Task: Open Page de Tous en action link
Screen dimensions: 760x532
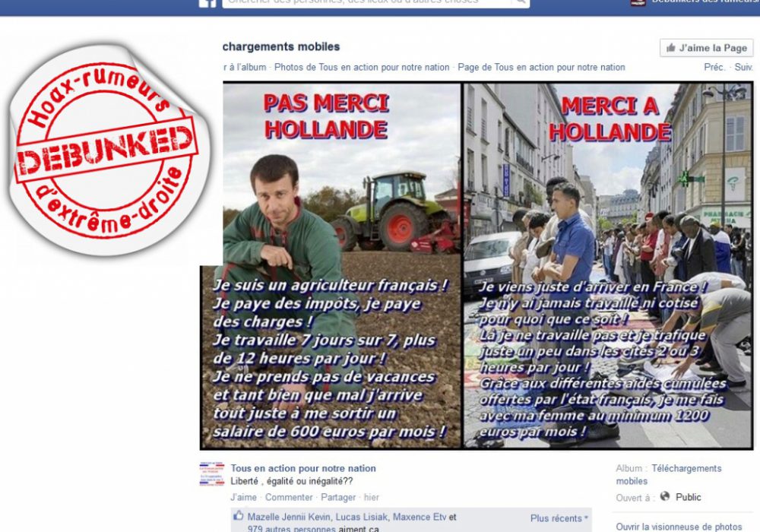Action: coord(541,68)
